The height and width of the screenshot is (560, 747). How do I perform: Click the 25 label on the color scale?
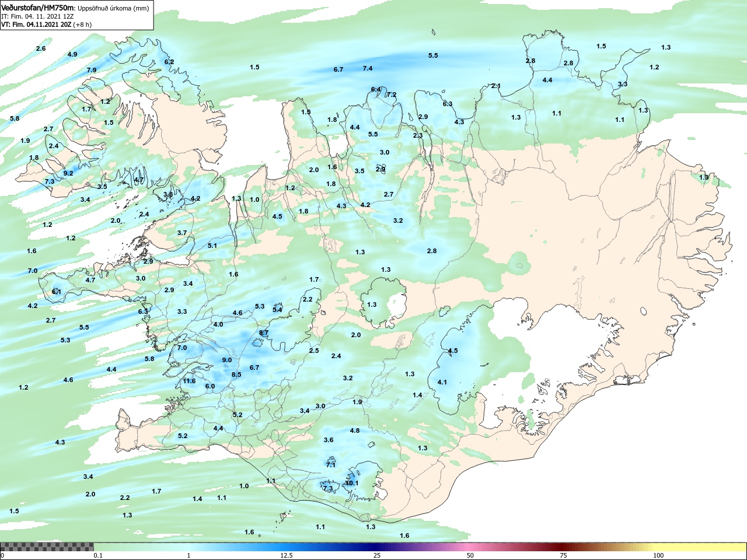378,555
